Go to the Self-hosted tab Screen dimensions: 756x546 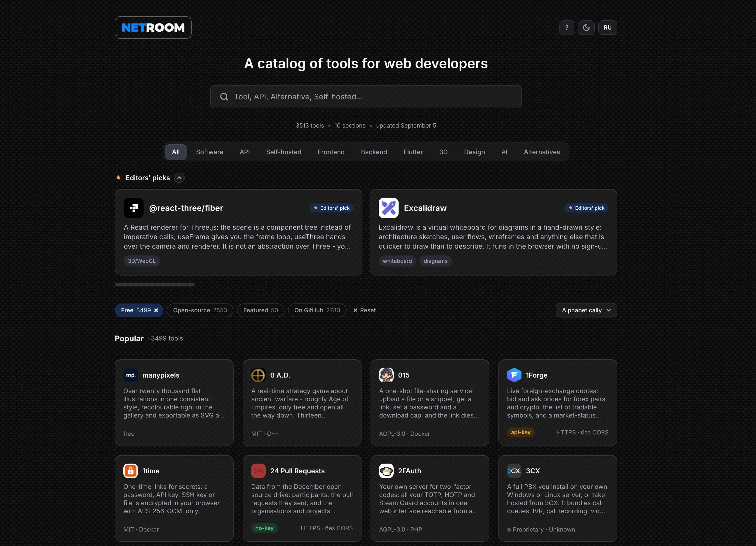284,152
